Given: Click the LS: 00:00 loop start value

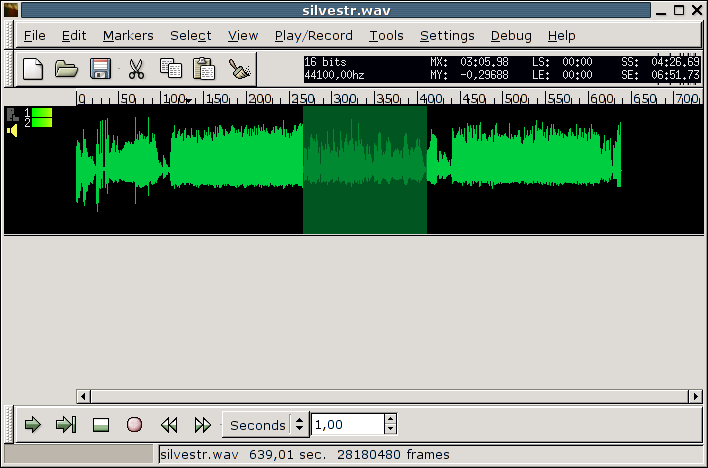Looking at the screenshot, I should pos(562,62).
